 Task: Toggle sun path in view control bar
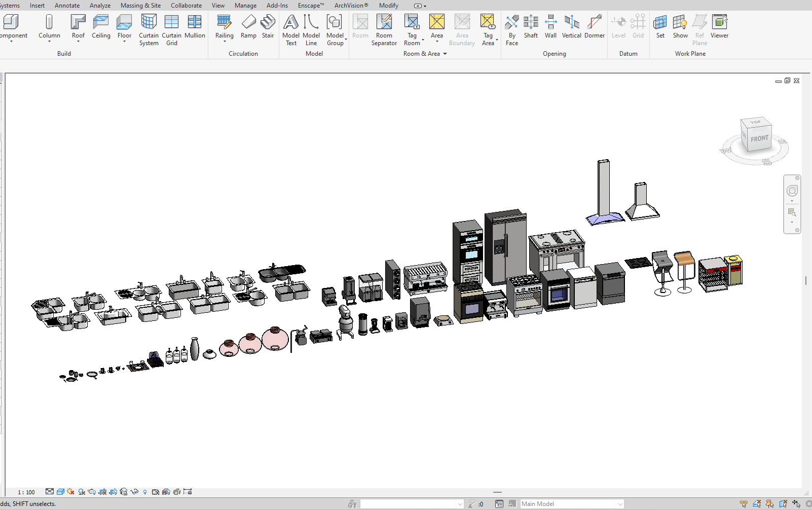70,492
